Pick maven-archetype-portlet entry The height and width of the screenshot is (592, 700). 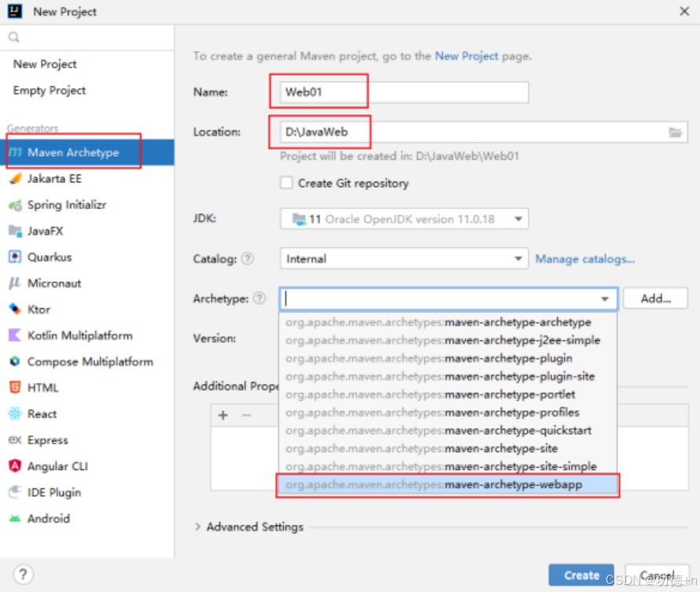click(448, 395)
